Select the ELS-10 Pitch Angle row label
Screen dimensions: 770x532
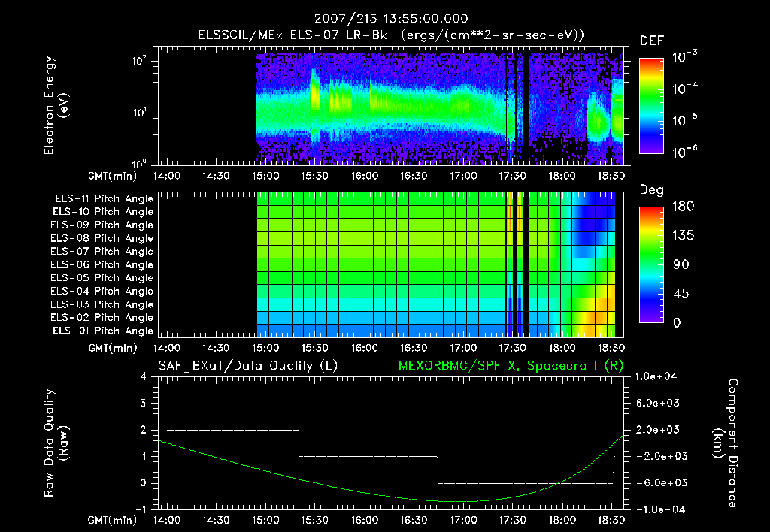[x=103, y=212]
